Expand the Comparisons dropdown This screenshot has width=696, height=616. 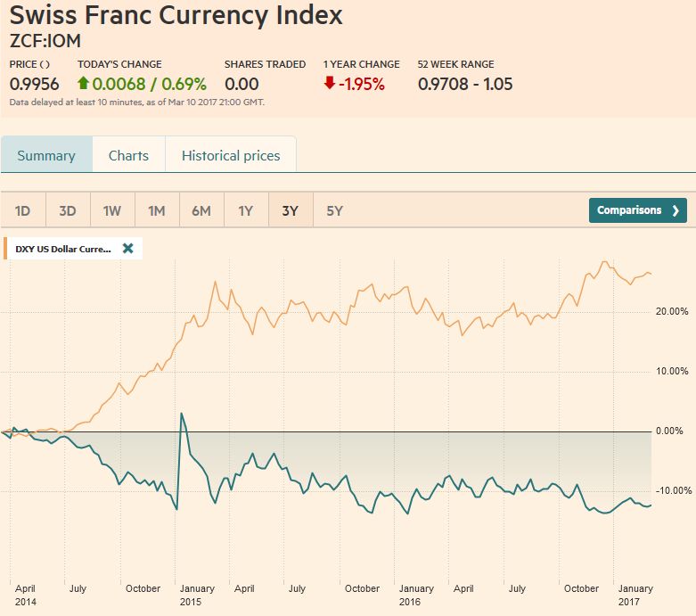click(637, 210)
